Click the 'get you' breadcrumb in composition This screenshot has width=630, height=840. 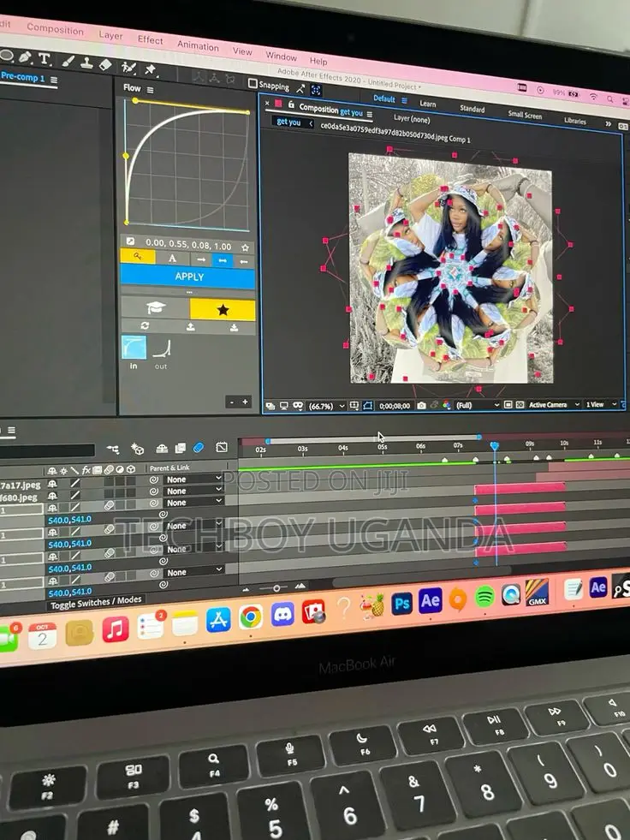288,122
